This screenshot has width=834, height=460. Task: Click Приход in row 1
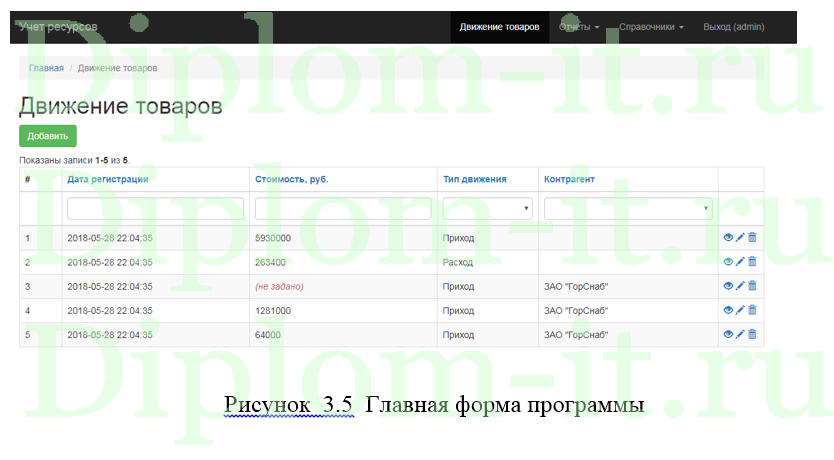[x=458, y=238]
